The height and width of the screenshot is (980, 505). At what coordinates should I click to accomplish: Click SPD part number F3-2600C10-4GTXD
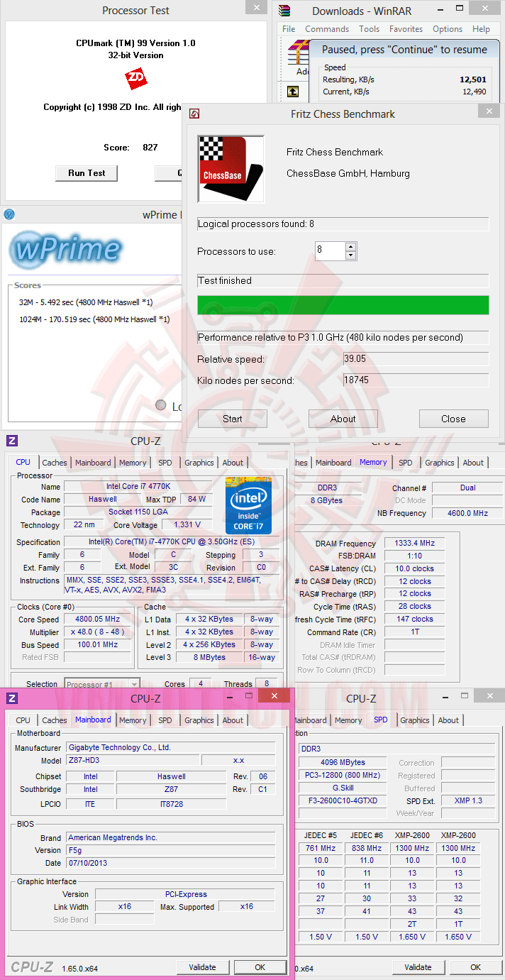pos(343,800)
